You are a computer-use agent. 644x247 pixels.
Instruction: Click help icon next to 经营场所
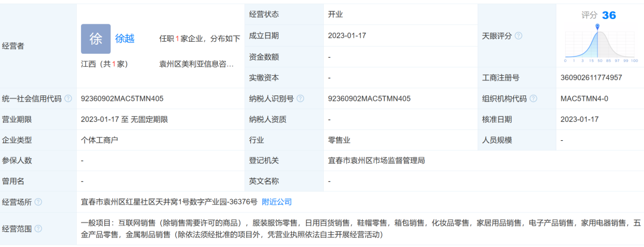38,202
